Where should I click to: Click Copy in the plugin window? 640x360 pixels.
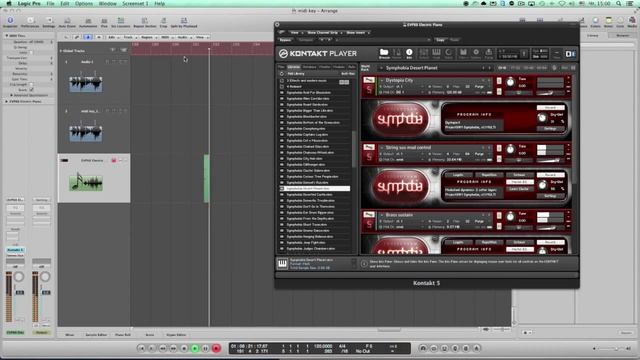pyautogui.click(x=440, y=40)
